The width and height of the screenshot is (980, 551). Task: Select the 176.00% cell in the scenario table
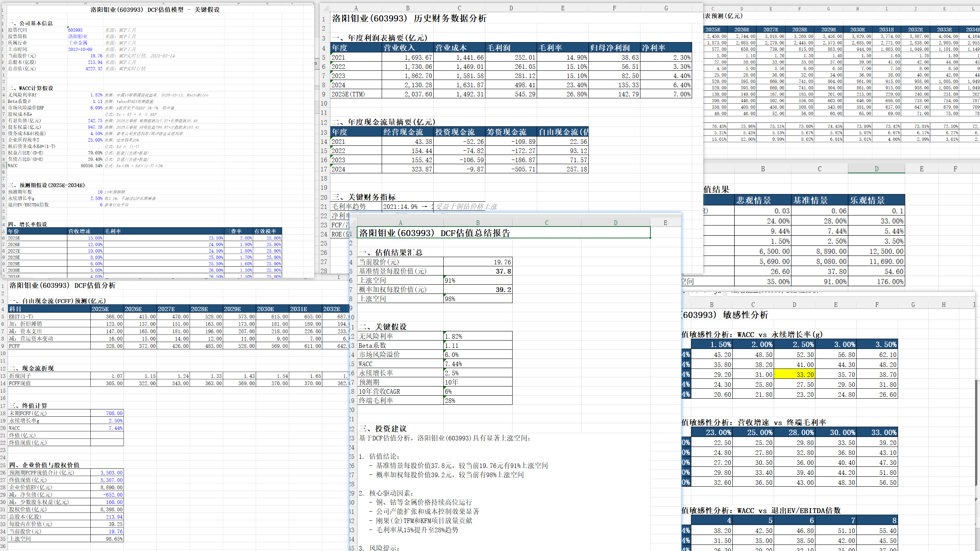[x=877, y=282]
